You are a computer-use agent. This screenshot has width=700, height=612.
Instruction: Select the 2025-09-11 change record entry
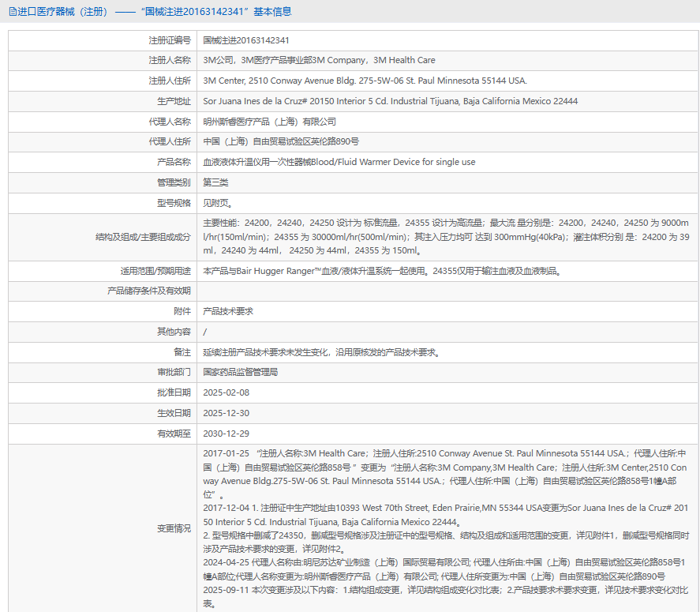click(446, 597)
